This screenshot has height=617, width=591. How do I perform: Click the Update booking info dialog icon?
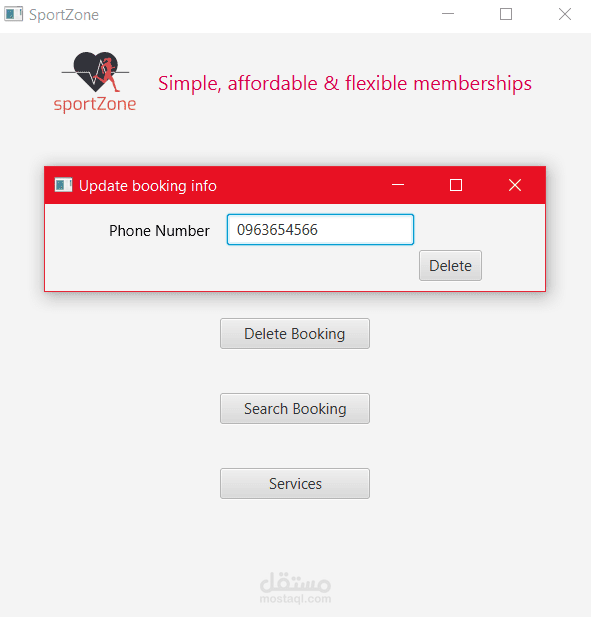click(x=63, y=185)
